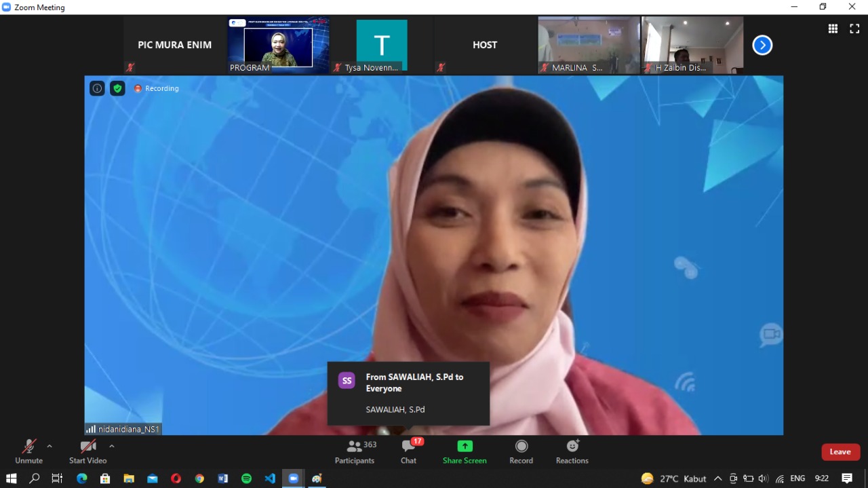
Task: Open the Windows Start menu
Action: coord(11,478)
